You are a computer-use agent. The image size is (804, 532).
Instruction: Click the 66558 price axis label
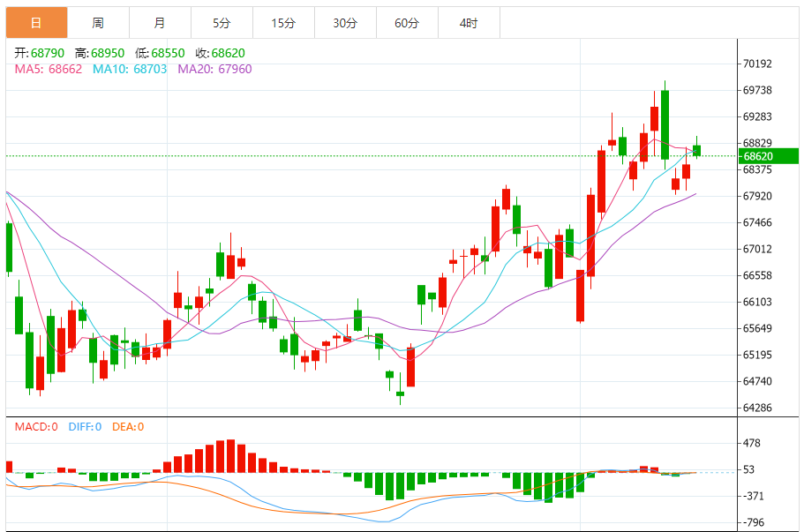(x=757, y=276)
